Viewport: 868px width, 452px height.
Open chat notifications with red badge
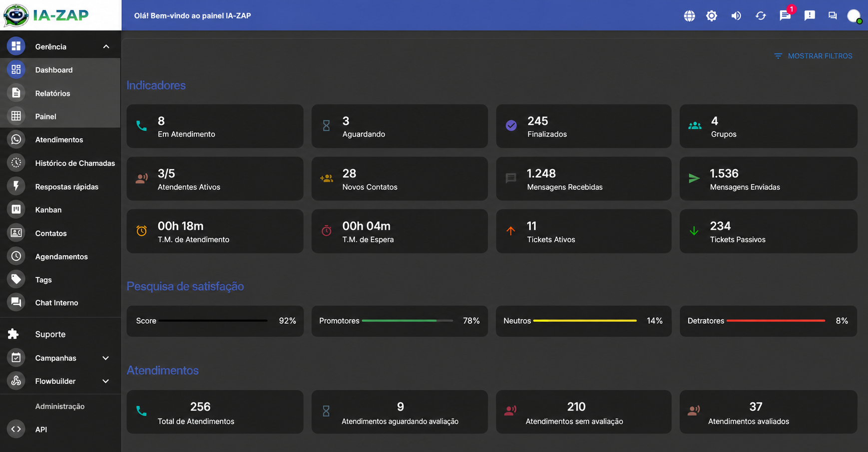pyautogui.click(x=786, y=15)
